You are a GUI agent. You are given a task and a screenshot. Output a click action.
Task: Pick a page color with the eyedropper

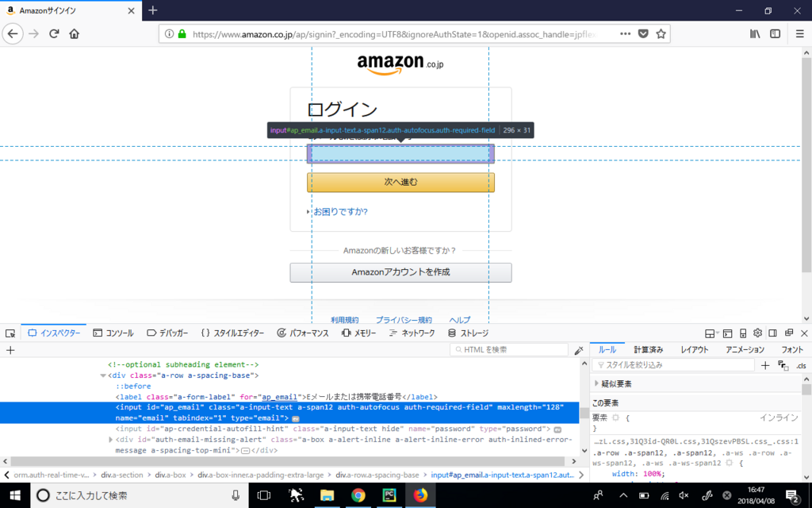pos(579,349)
